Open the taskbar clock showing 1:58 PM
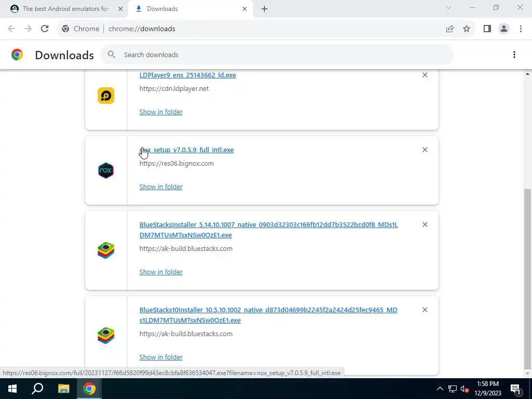532x399 pixels. pos(487,389)
